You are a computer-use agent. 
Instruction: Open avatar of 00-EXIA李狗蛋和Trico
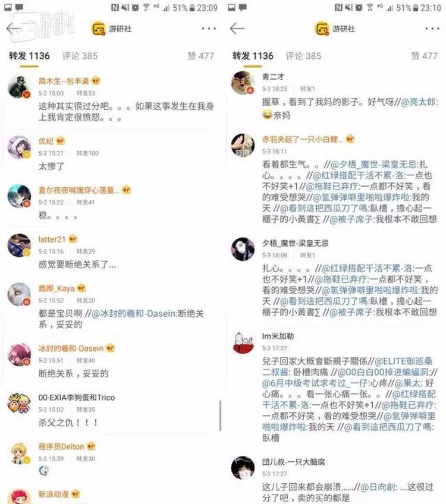(x=19, y=404)
